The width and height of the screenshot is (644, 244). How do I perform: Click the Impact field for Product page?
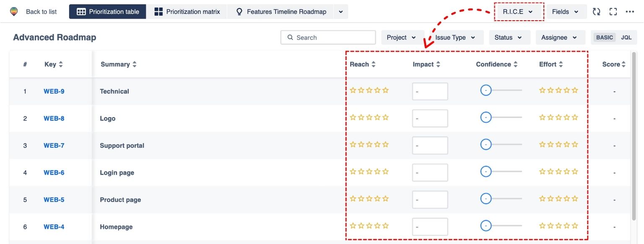(x=430, y=200)
